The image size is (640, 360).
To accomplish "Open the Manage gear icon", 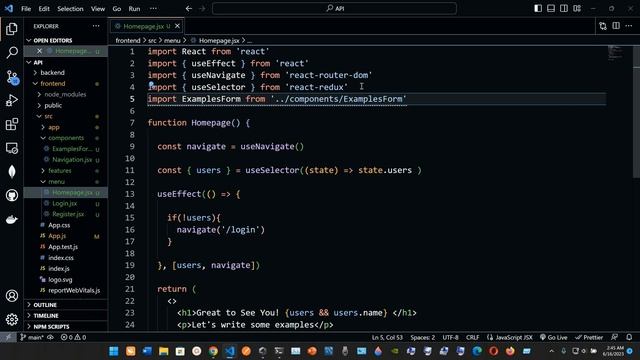I will [x=12, y=319].
